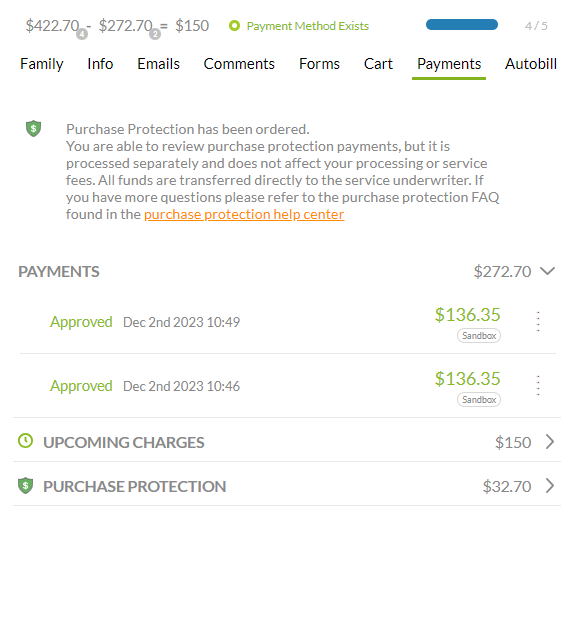
Task: Click the Sandbox tag on 10:49 payment
Action: coord(479,335)
